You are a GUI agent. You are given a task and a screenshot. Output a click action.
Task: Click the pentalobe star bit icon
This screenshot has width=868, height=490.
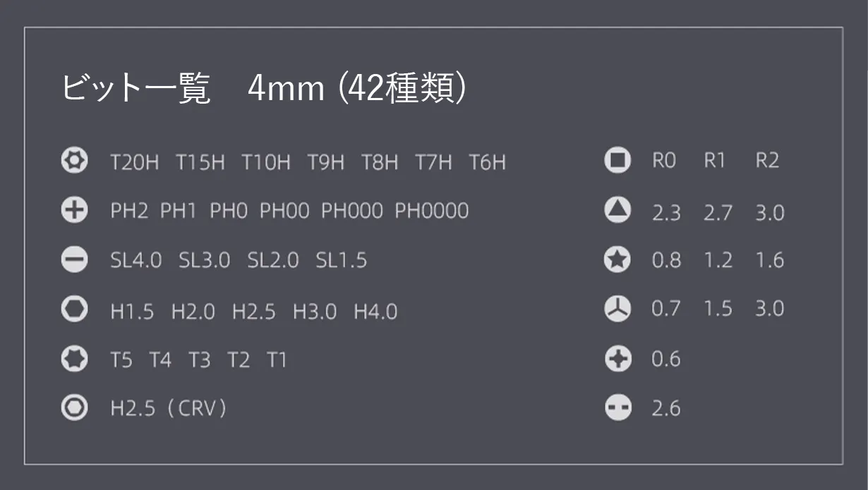tap(617, 259)
